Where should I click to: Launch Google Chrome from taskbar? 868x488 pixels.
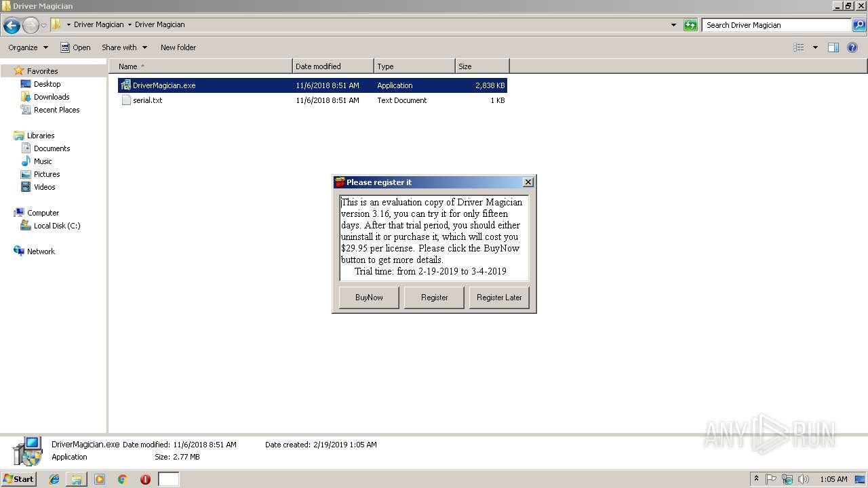pos(123,479)
